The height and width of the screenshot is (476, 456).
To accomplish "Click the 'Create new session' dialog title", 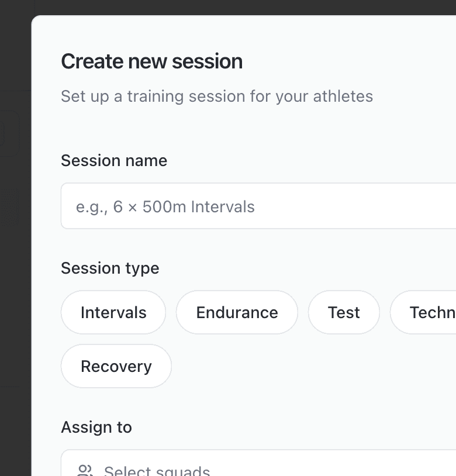I will pyautogui.click(x=151, y=61).
